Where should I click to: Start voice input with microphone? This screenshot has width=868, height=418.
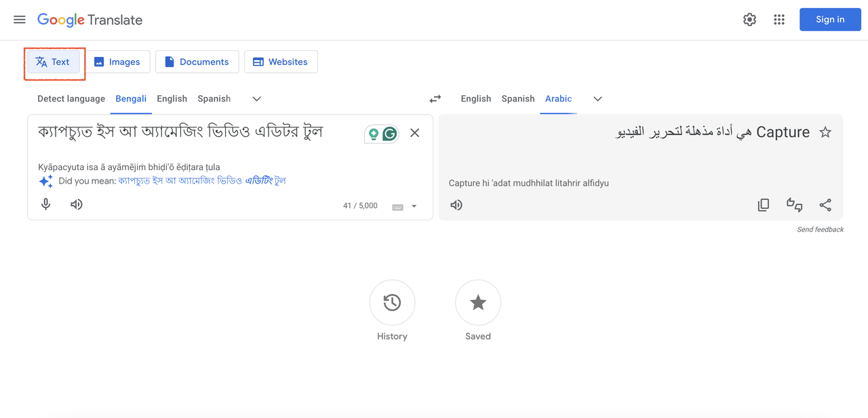[46, 205]
